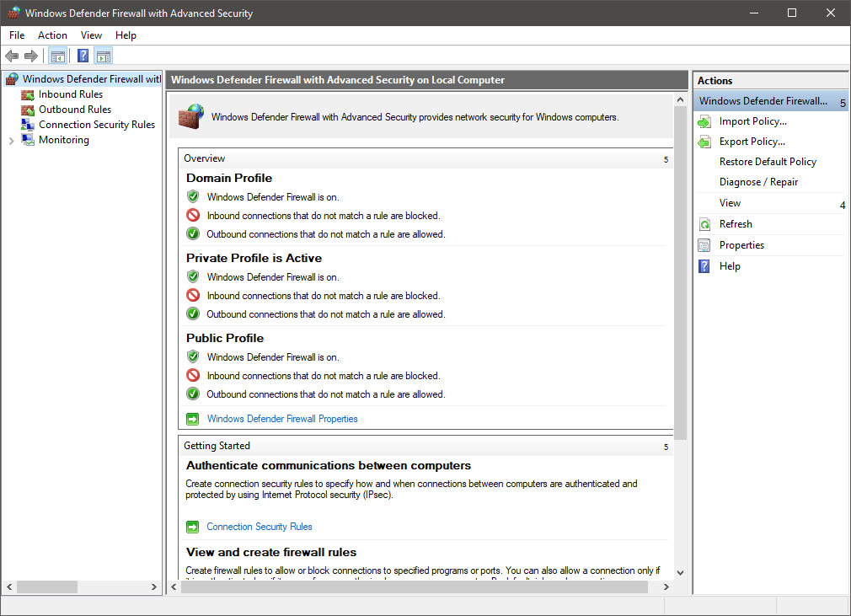Collapse the Overview section

(666, 159)
